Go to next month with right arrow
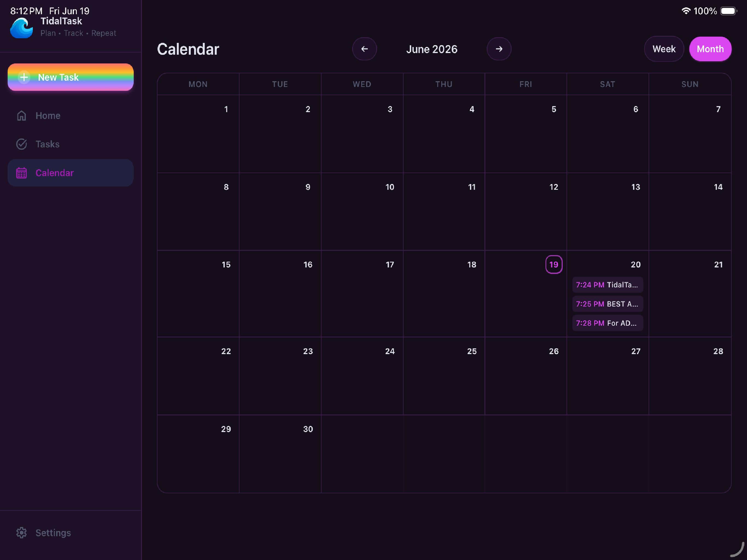Image resolution: width=747 pixels, height=560 pixels. pyautogui.click(x=499, y=49)
